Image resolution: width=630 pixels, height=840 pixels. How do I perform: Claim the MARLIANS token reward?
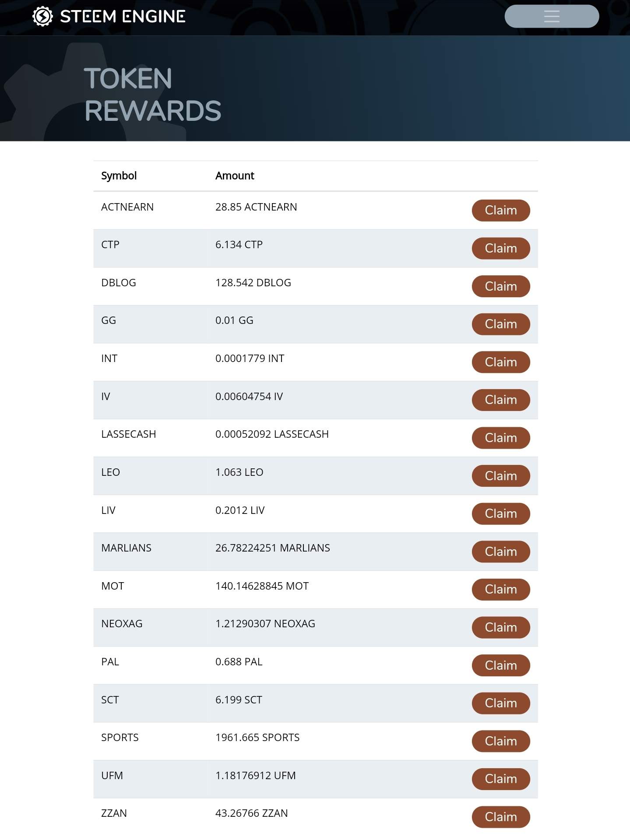tap(501, 552)
